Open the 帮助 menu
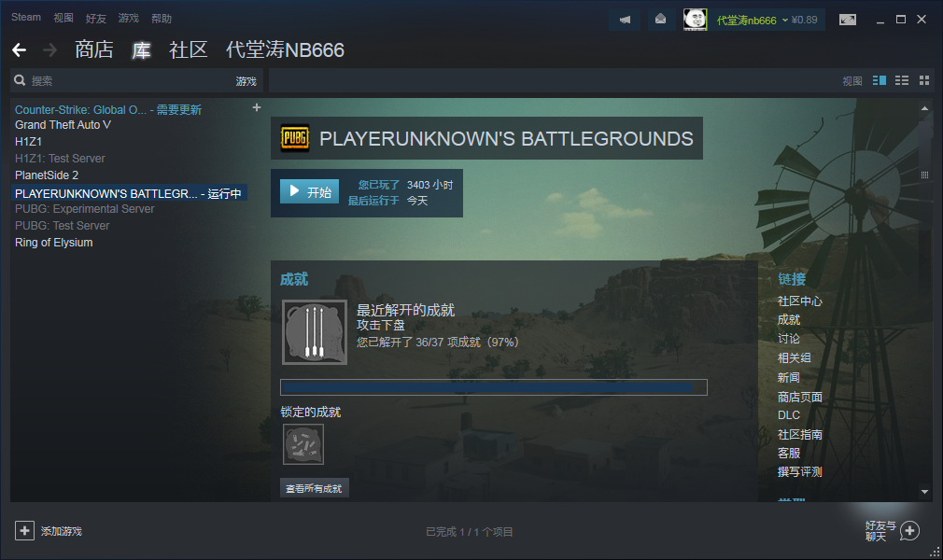The image size is (943, 560). [162, 19]
